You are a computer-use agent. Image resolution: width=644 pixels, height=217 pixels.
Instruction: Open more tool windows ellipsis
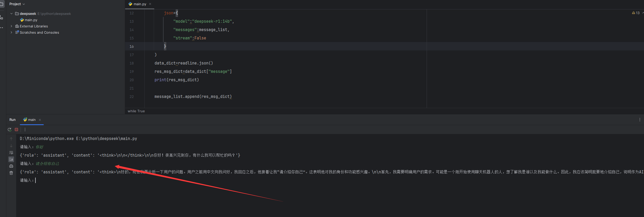click(2, 27)
